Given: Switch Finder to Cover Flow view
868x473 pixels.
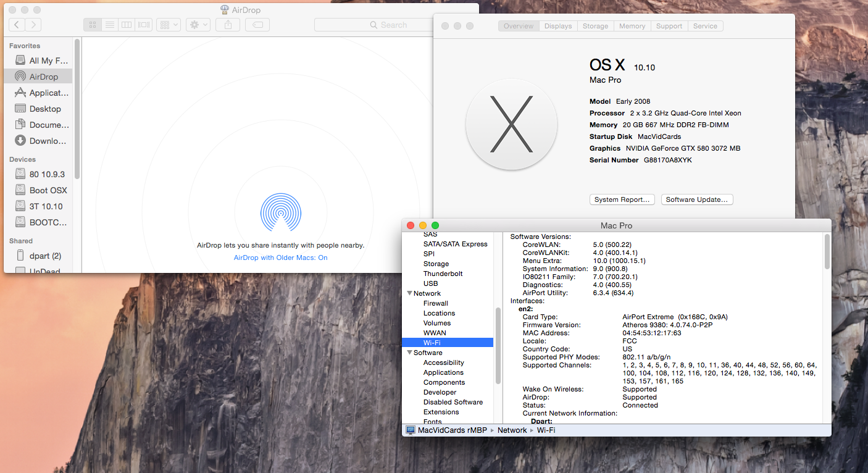Looking at the screenshot, I should click(x=144, y=25).
